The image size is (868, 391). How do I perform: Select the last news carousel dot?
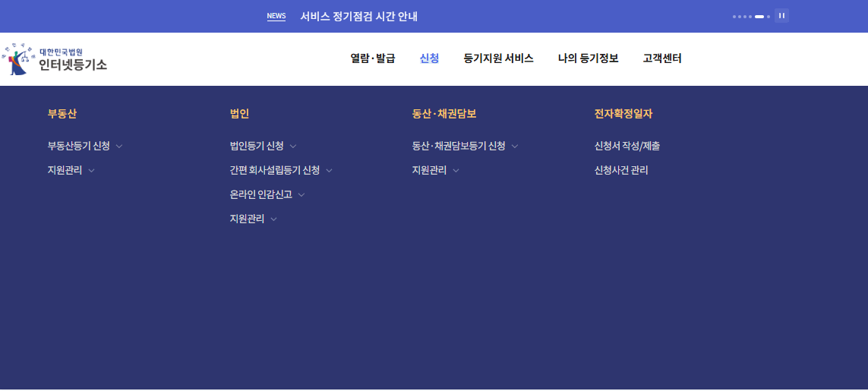tap(769, 17)
